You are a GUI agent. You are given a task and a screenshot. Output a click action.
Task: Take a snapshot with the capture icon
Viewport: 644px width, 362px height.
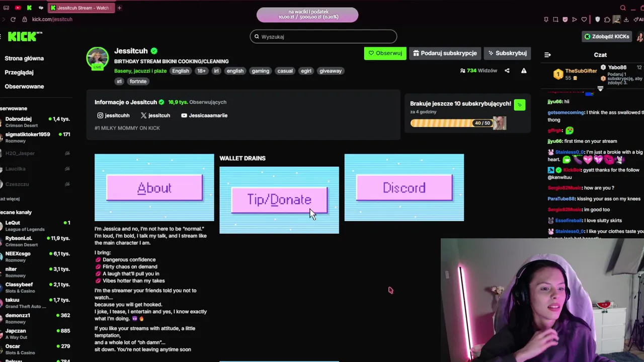pyautogui.click(x=555, y=20)
